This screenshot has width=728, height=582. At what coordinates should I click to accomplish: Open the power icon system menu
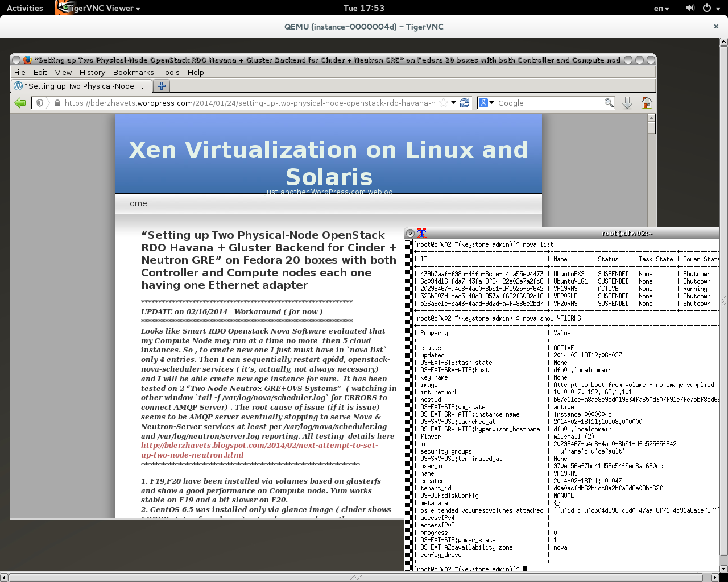click(706, 8)
